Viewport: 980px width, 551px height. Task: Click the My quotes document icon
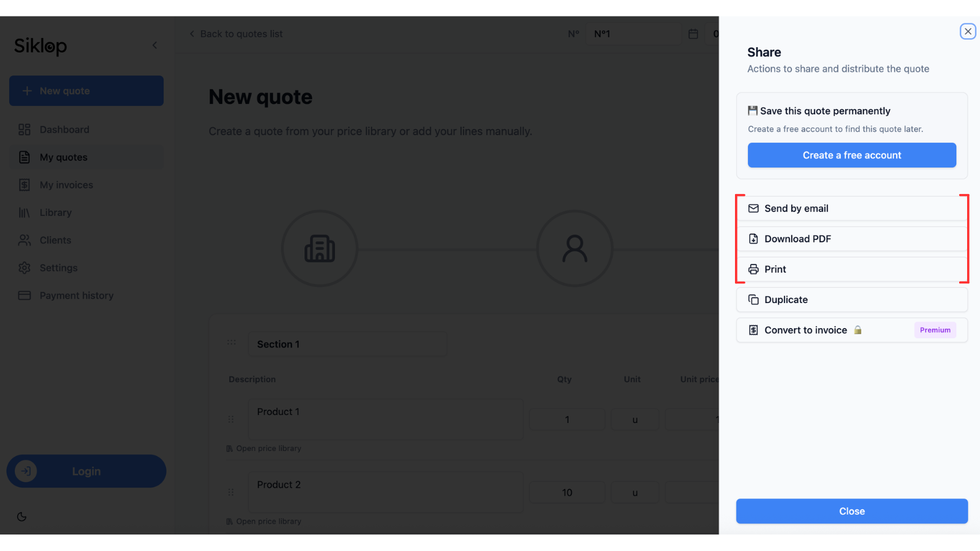(x=24, y=157)
